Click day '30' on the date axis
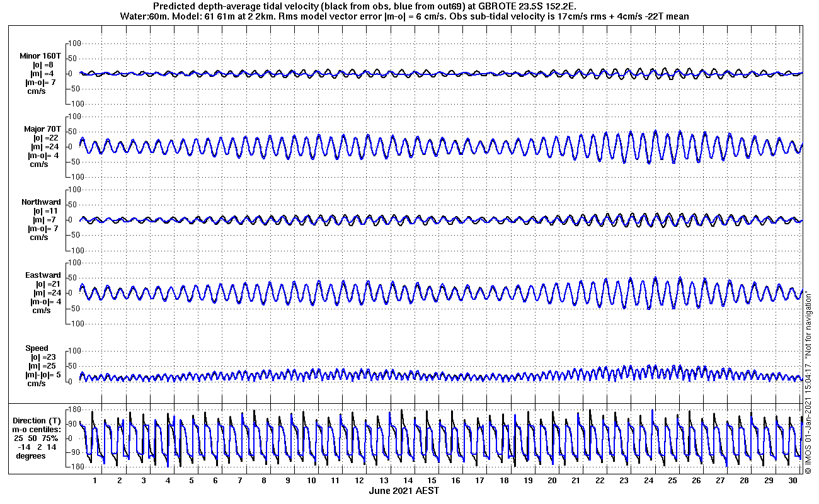This screenshot has width=819, height=504. pyautogui.click(x=793, y=481)
